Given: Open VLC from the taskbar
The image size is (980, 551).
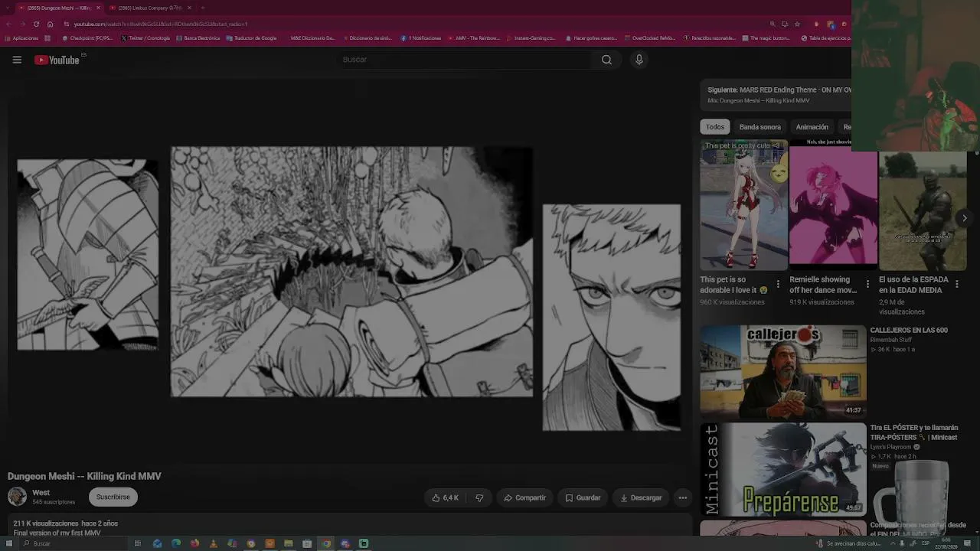Looking at the screenshot, I should (x=213, y=543).
